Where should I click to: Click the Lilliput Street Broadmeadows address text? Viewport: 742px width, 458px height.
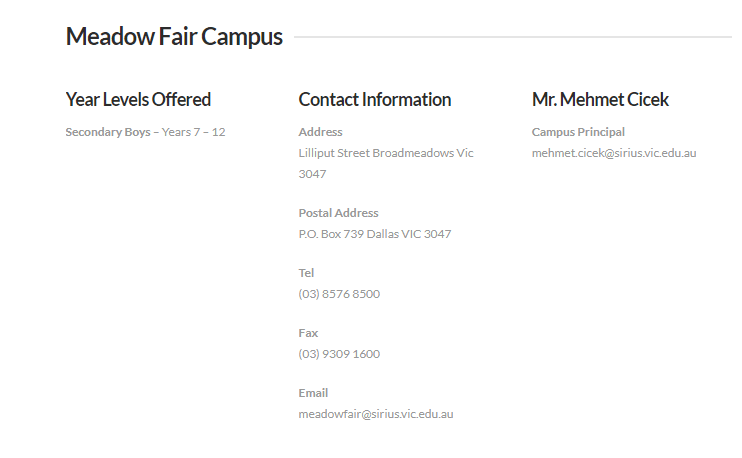(386, 153)
